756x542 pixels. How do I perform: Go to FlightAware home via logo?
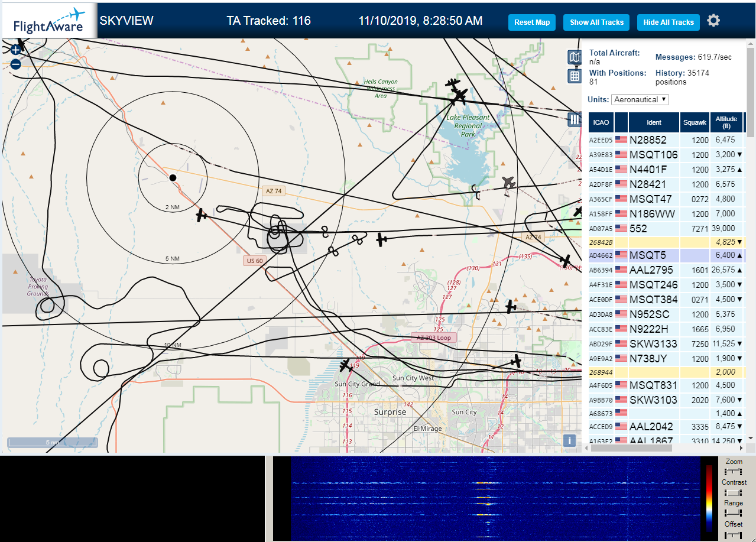click(48, 21)
